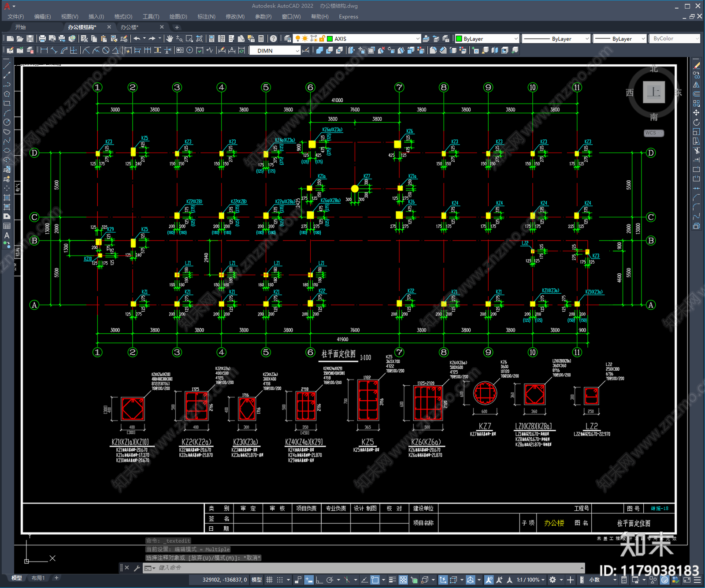Click the 模型 model tab
Screen dimensions: 705x588
[17, 578]
